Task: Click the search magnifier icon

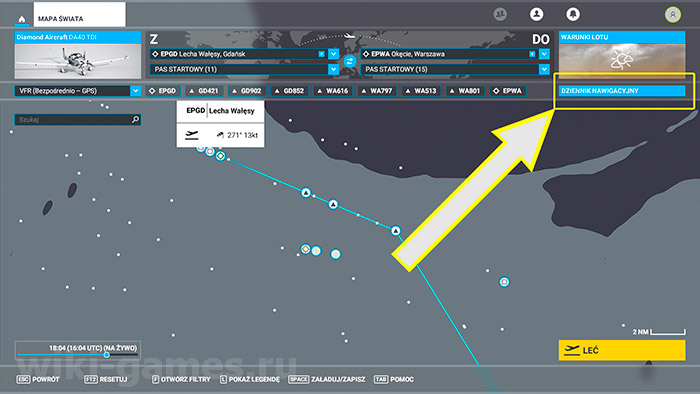Action: click(x=135, y=120)
